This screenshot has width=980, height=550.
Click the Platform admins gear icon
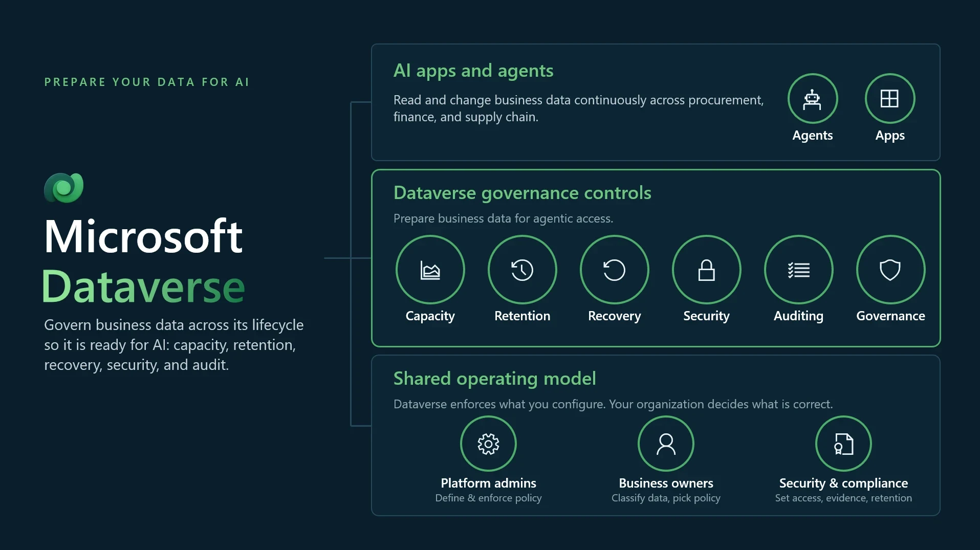[488, 444]
